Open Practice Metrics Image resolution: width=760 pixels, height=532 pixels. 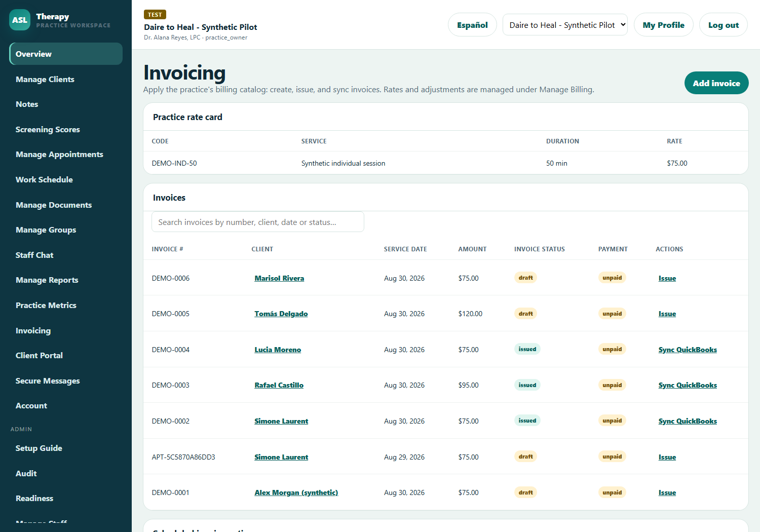tap(66, 305)
